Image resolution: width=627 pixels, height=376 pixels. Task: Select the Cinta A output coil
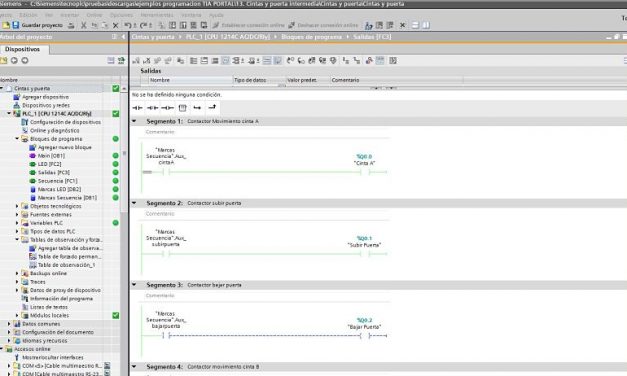[364, 172]
